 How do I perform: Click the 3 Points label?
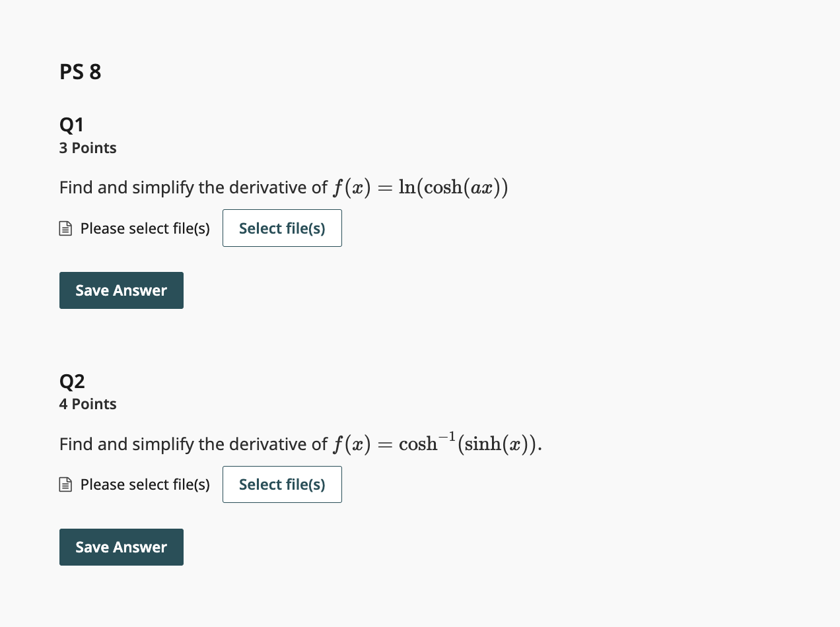click(88, 148)
